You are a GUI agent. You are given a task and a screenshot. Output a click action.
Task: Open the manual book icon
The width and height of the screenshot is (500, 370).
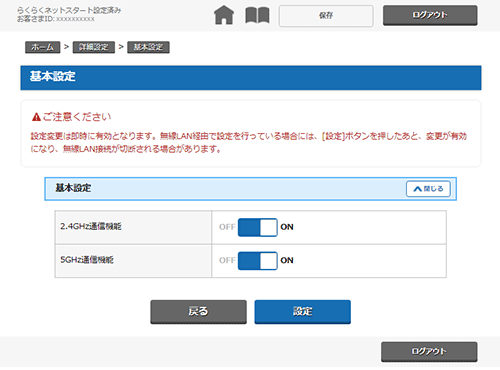[257, 15]
